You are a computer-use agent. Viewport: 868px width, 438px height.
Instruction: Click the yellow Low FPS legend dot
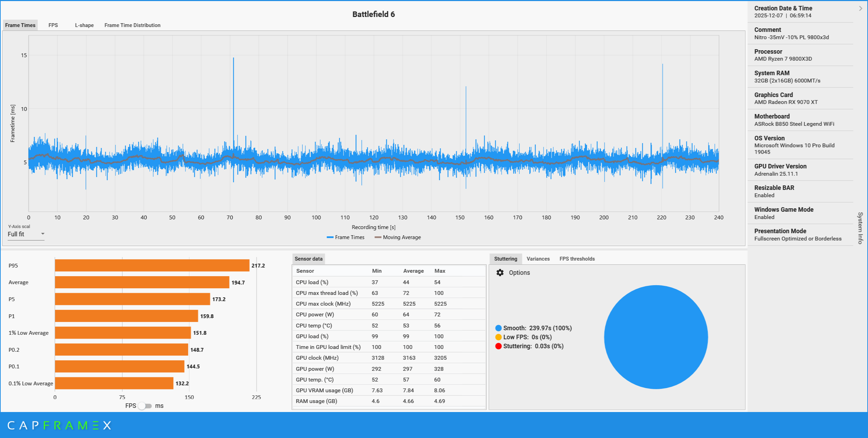pos(498,337)
